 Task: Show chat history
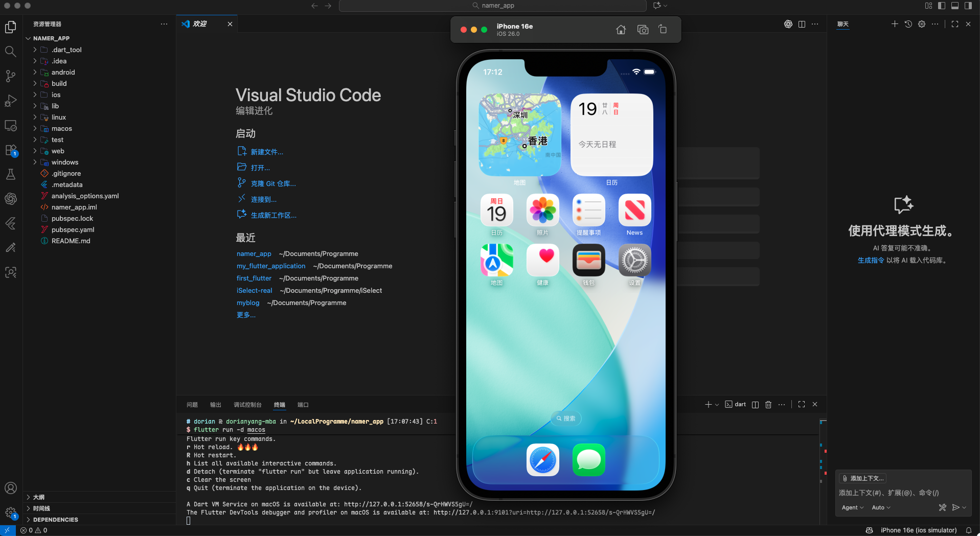(x=908, y=24)
